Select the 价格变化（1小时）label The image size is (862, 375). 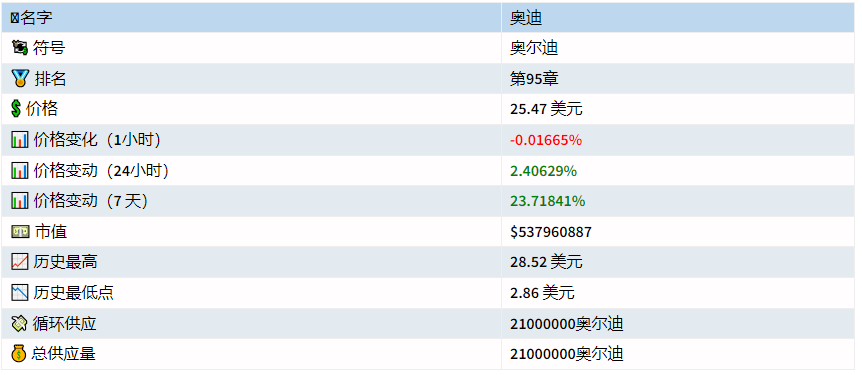97,140
